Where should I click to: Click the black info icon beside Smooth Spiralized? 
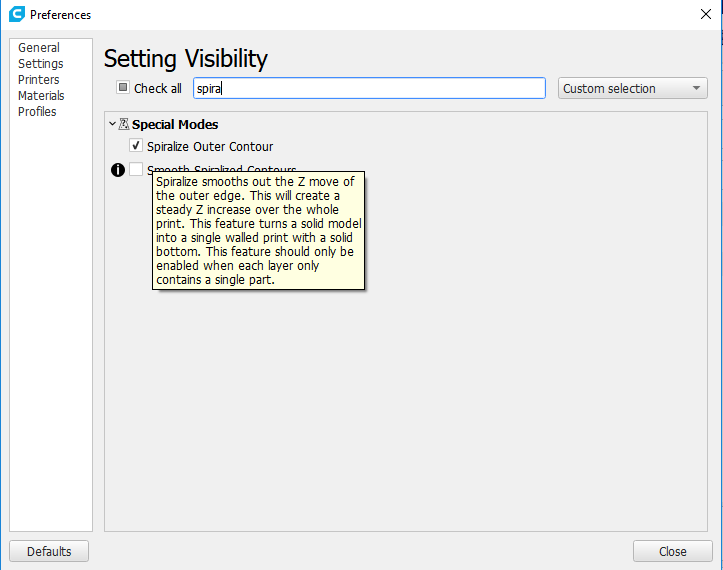(118, 170)
